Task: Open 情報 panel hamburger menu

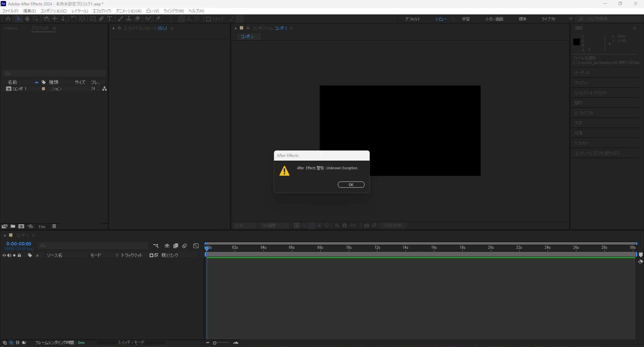Action: coord(635,28)
